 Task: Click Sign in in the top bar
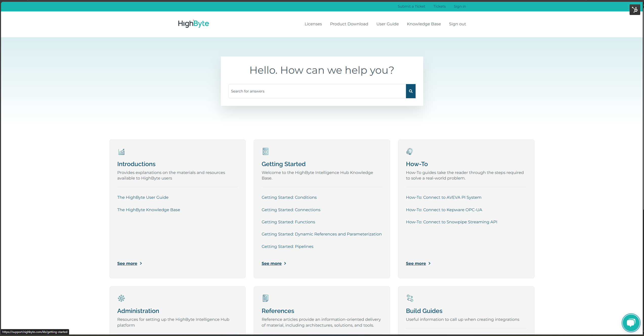click(460, 6)
